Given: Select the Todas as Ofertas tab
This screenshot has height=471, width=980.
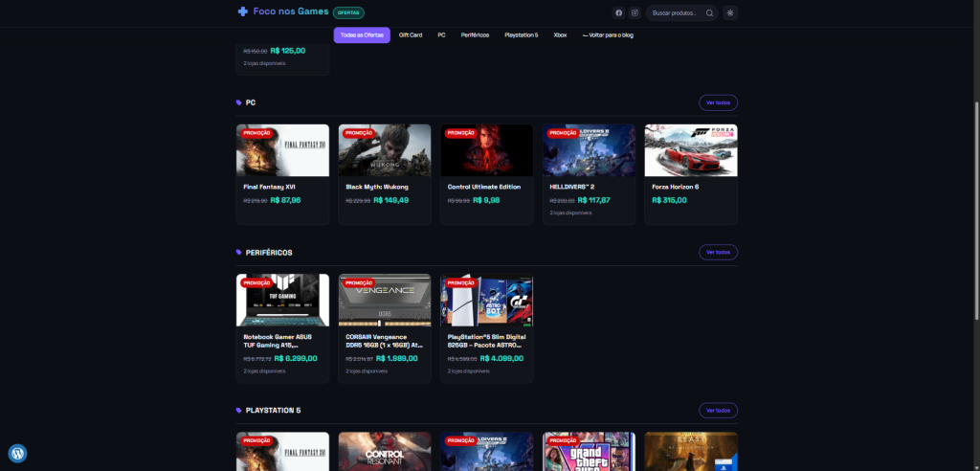Looking at the screenshot, I should point(362,35).
